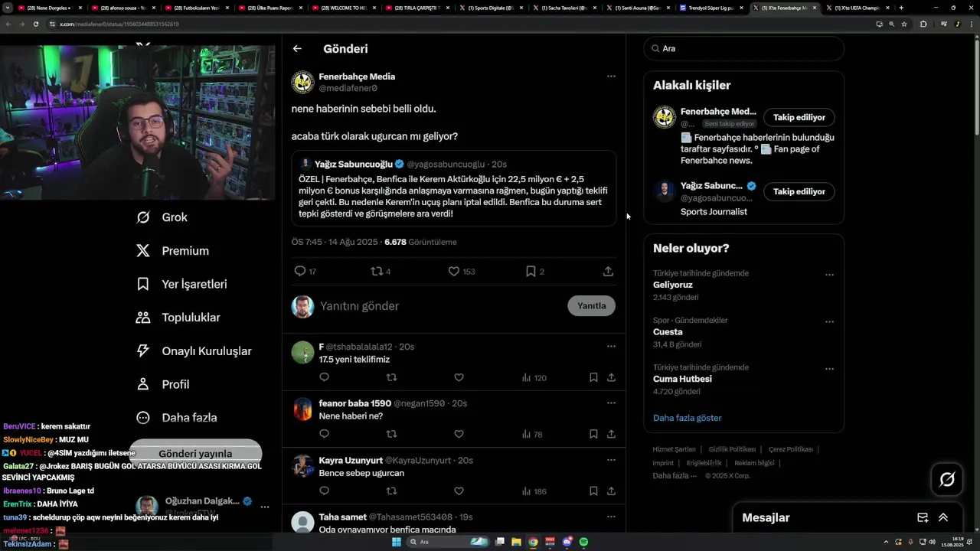Viewport: 980px width, 551px height.
Task: Share 'Nene haberi ne?' comment
Action: tap(611, 434)
